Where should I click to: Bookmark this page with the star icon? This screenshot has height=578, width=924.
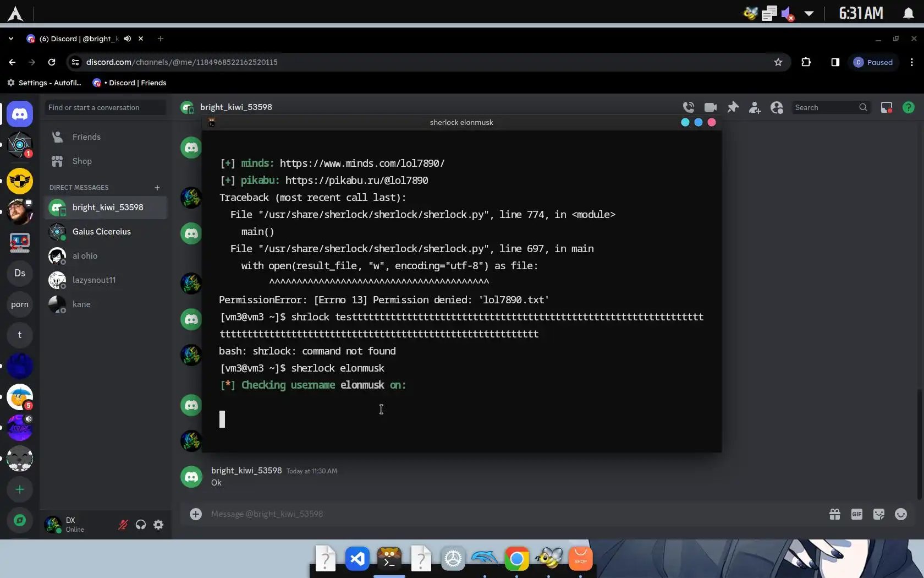pos(778,62)
